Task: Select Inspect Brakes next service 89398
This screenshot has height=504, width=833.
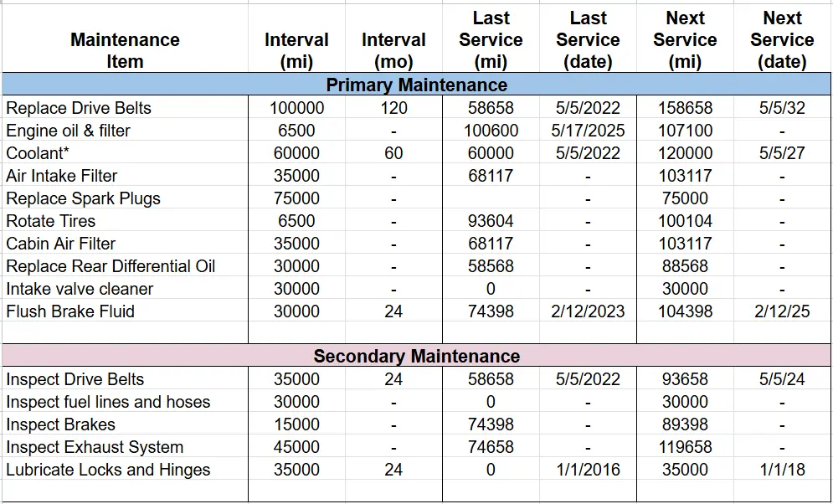Action: pos(685,424)
